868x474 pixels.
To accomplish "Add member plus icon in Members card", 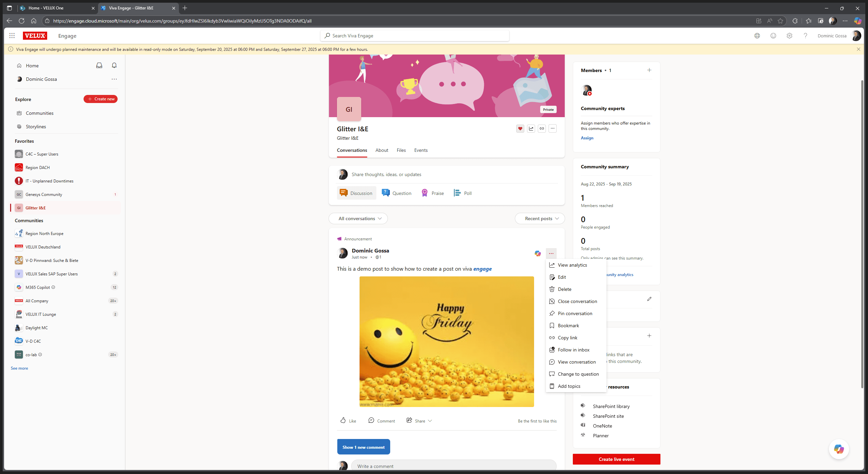I will coord(649,70).
